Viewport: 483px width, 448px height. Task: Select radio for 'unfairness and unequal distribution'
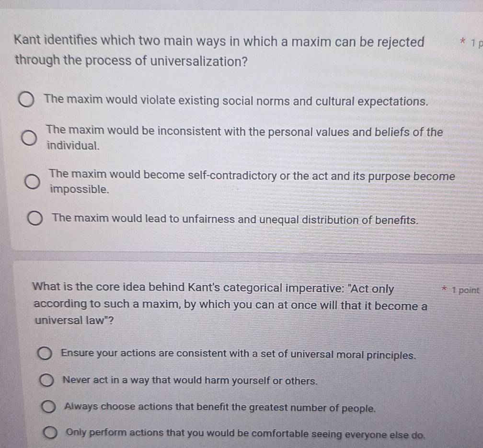[x=35, y=218]
